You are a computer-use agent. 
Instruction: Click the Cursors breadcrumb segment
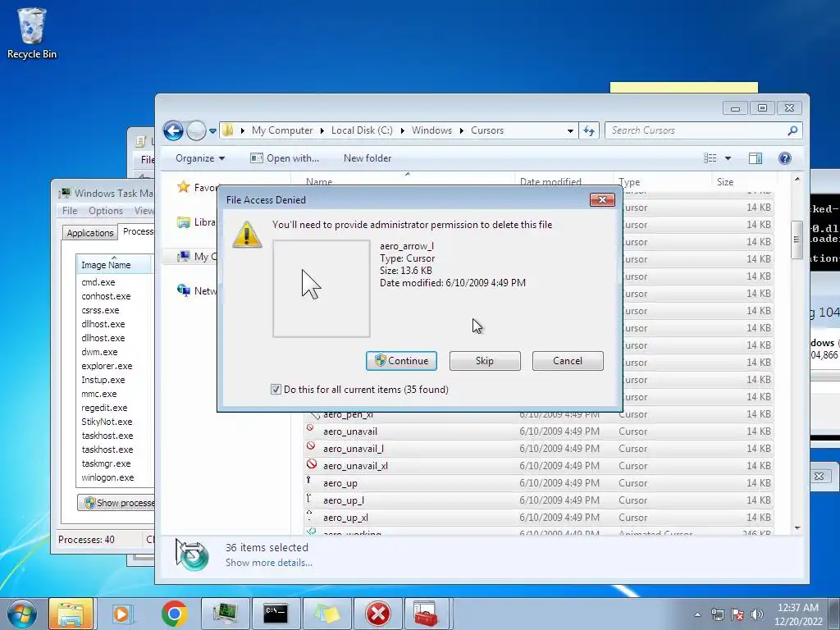tap(487, 130)
